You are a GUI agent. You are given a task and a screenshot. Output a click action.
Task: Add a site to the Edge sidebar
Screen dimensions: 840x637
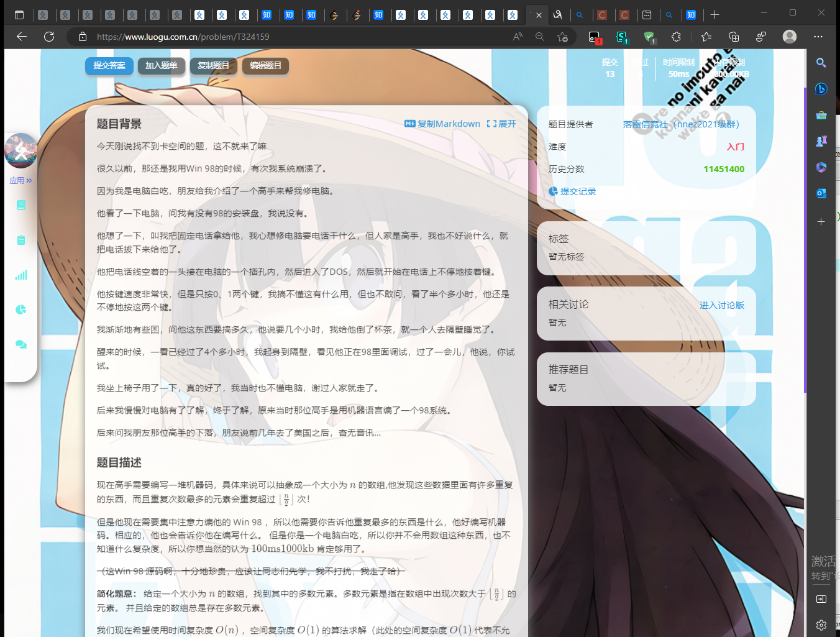point(821,221)
